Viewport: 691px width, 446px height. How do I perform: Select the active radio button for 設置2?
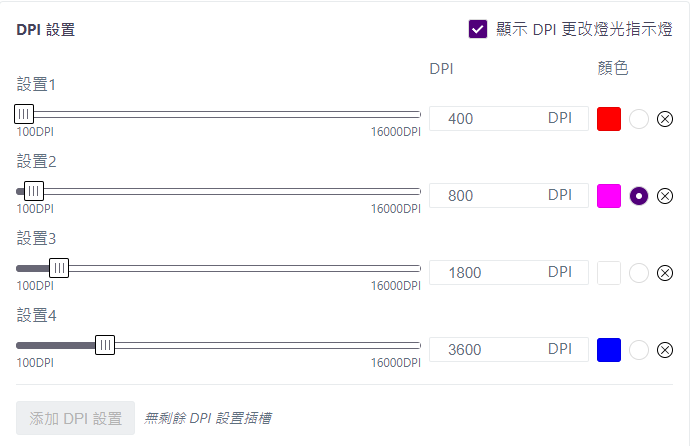point(639,196)
